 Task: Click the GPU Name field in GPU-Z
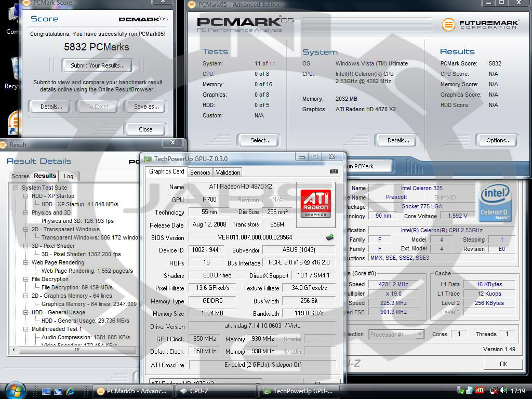click(x=241, y=187)
